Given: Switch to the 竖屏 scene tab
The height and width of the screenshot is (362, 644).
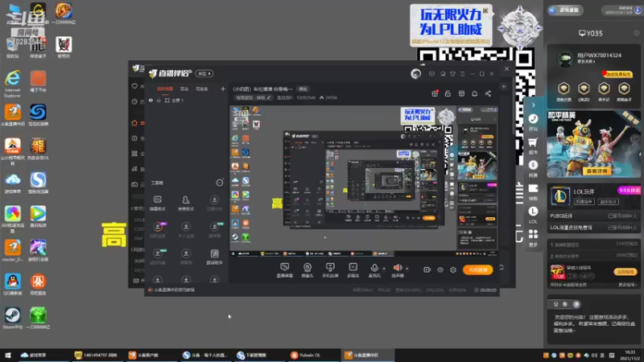Looking at the screenshot, I should pyautogui.click(x=184, y=88).
